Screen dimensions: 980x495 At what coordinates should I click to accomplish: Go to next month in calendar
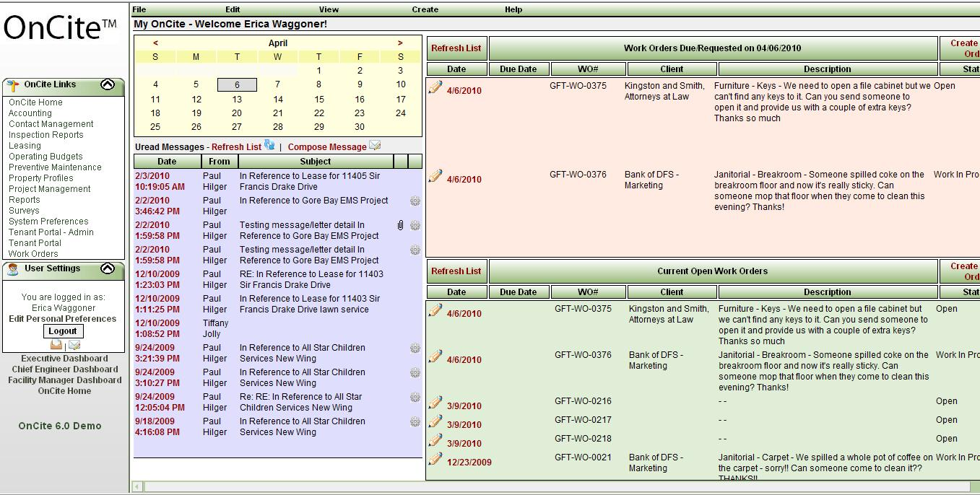coord(400,43)
